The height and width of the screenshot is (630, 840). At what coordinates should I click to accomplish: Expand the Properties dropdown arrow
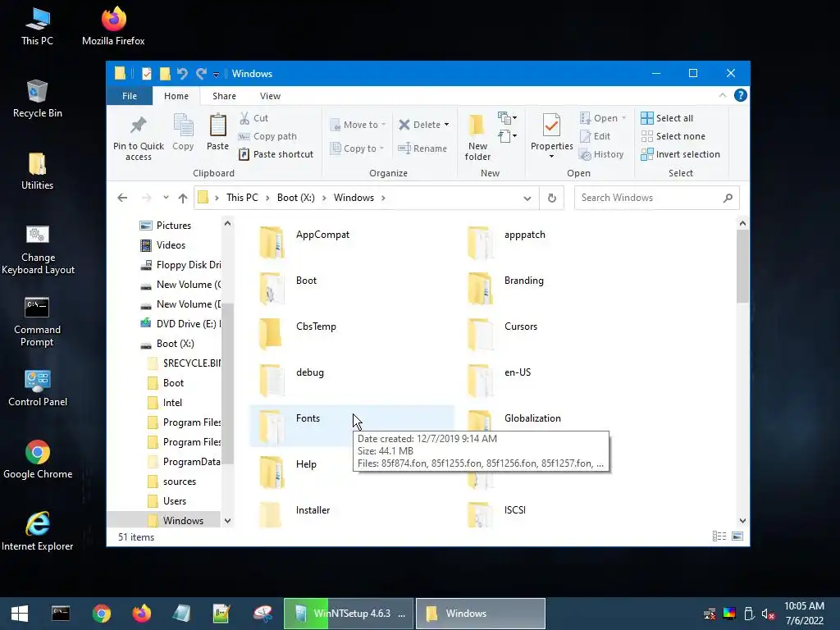[551, 156]
